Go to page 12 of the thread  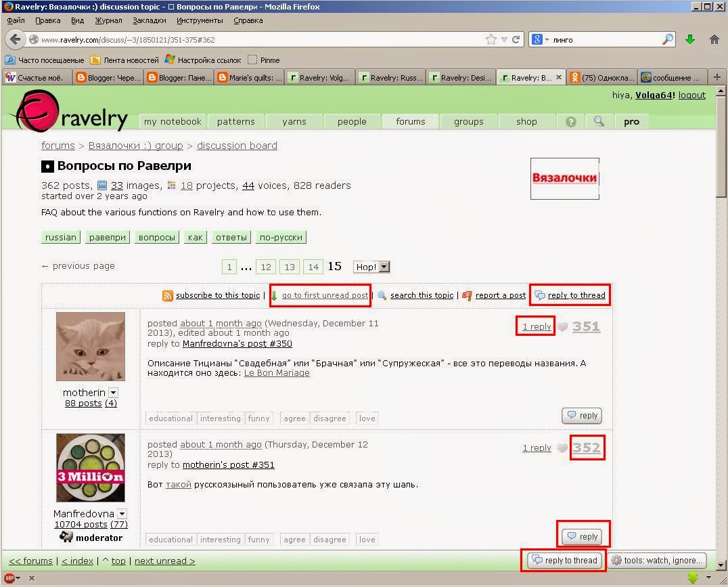click(x=266, y=267)
